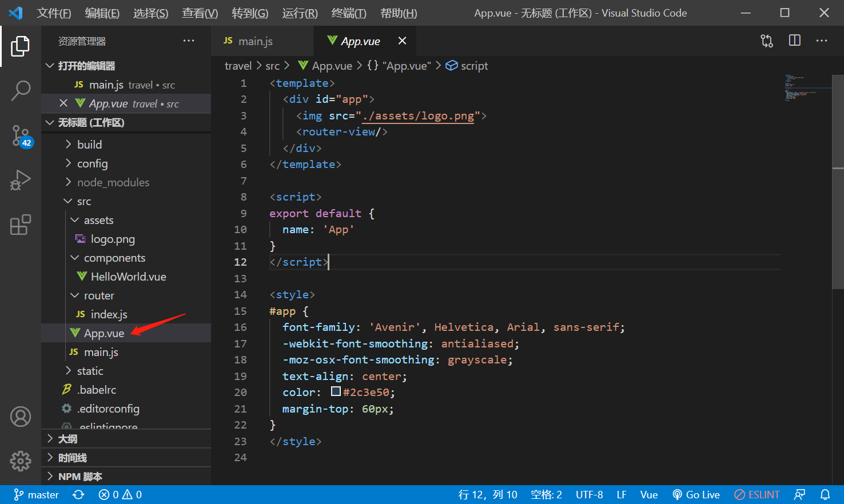Open the .babelrc file

(126, 390)
